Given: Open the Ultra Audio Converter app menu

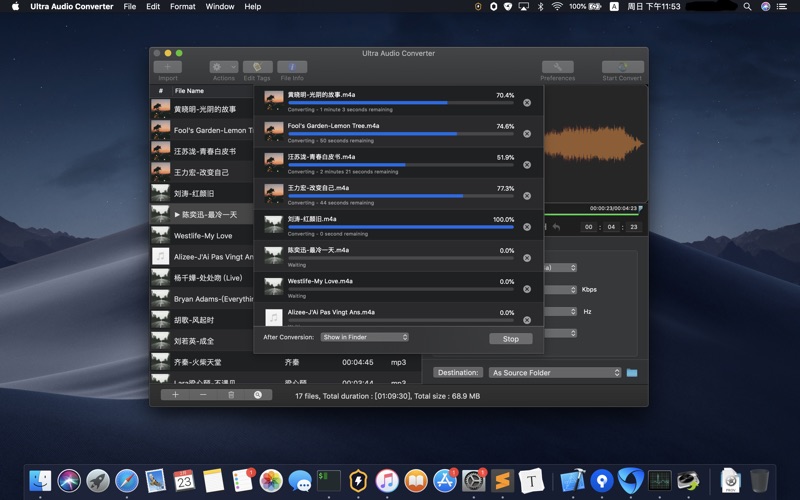Looking at the screenshot, I should click(72, 7).
